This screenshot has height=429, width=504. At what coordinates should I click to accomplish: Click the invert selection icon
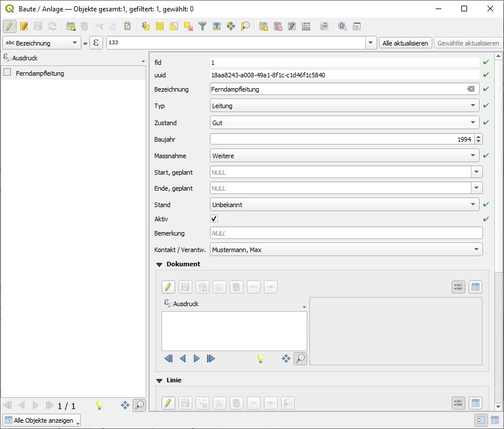[x=174, y=26]
